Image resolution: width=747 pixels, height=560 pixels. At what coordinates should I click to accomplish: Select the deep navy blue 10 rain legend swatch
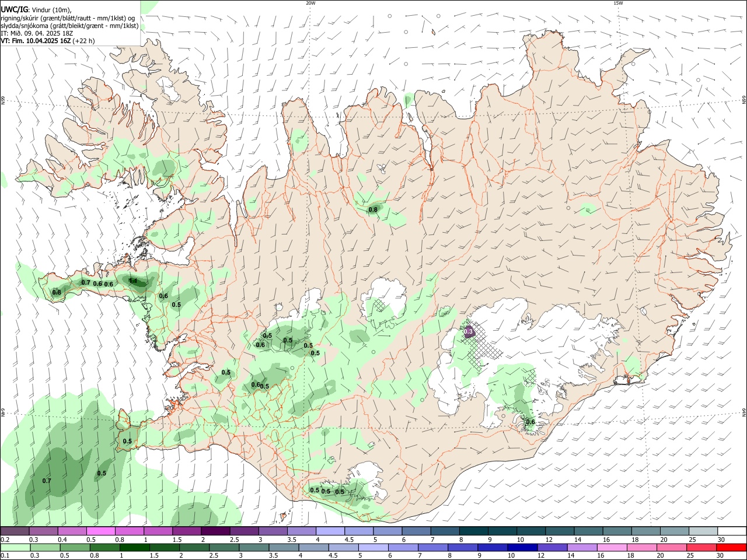[522, 547]
